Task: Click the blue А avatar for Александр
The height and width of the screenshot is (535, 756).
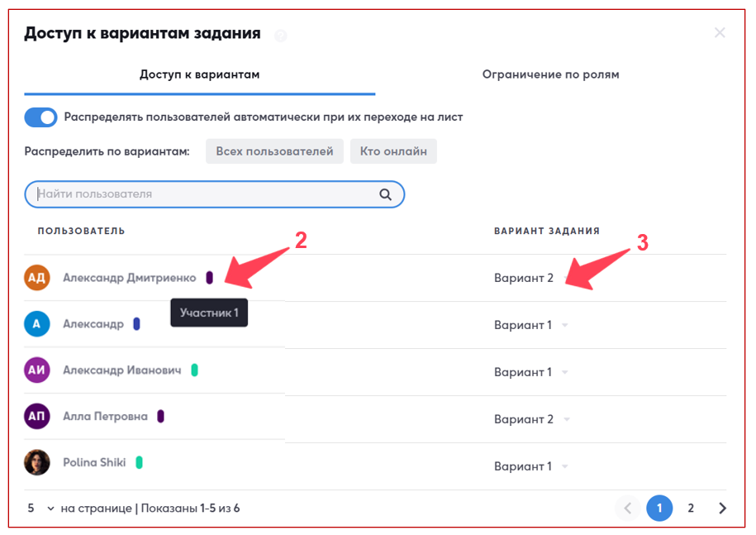Action: click(37, 325)
